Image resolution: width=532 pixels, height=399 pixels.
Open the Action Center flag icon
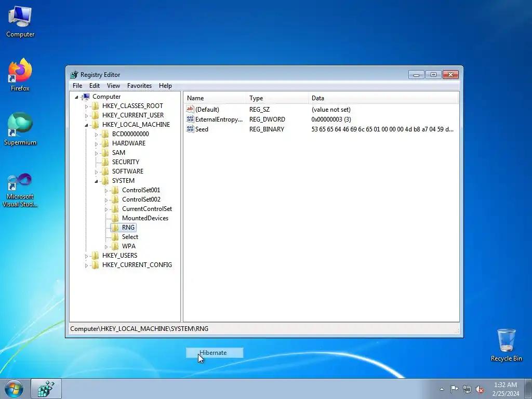(x=454, y=389)
